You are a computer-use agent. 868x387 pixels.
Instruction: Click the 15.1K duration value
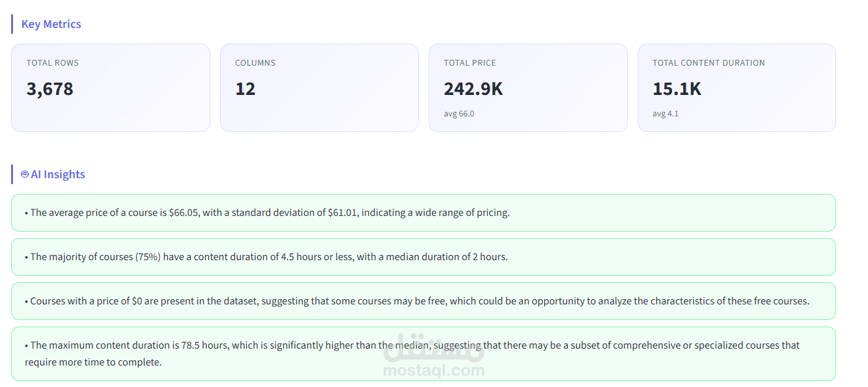click(x=677, y=88)
